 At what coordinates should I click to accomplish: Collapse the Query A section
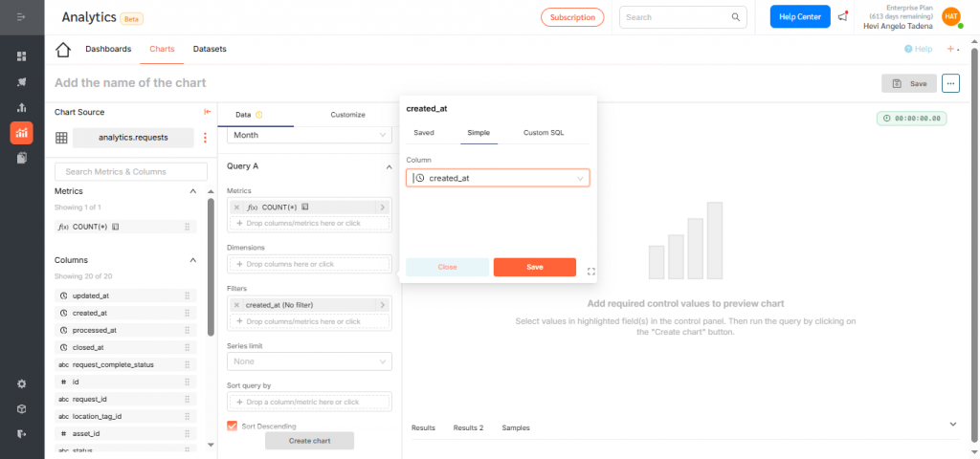pos(388,166)
